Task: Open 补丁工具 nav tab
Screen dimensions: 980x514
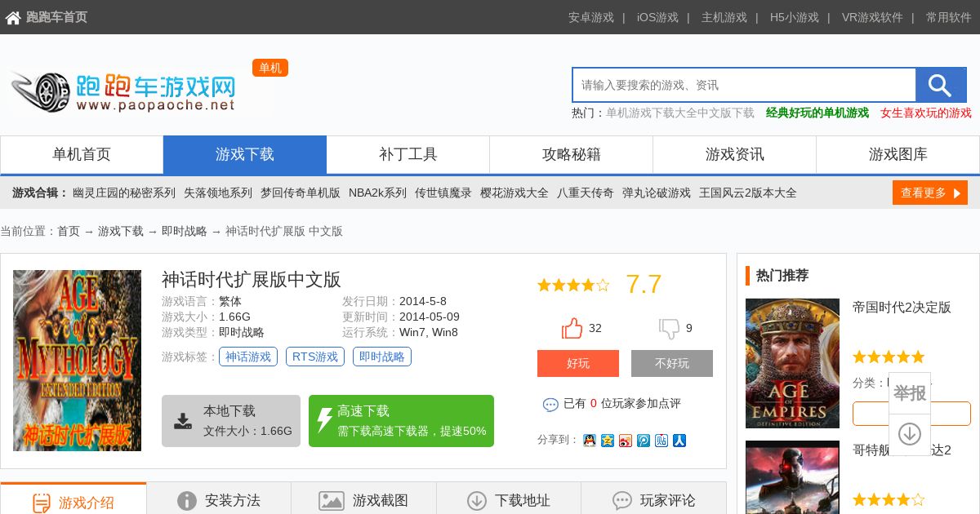Action: pos(408,154)
